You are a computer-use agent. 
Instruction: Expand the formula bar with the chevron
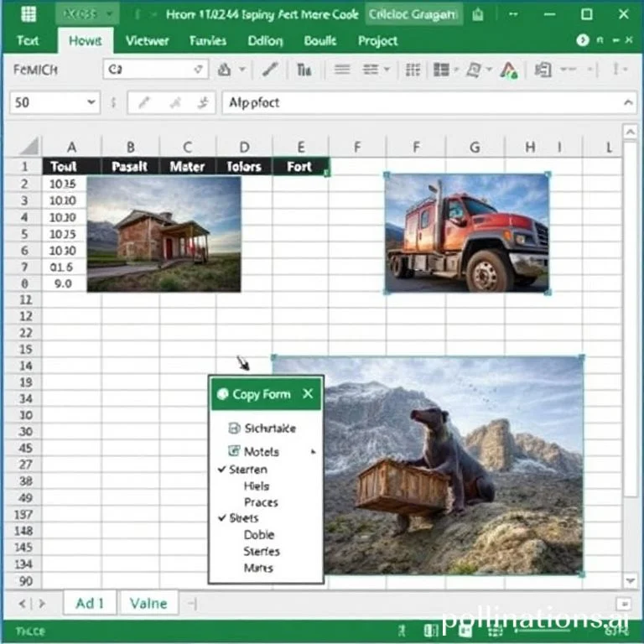pos(628,102)
